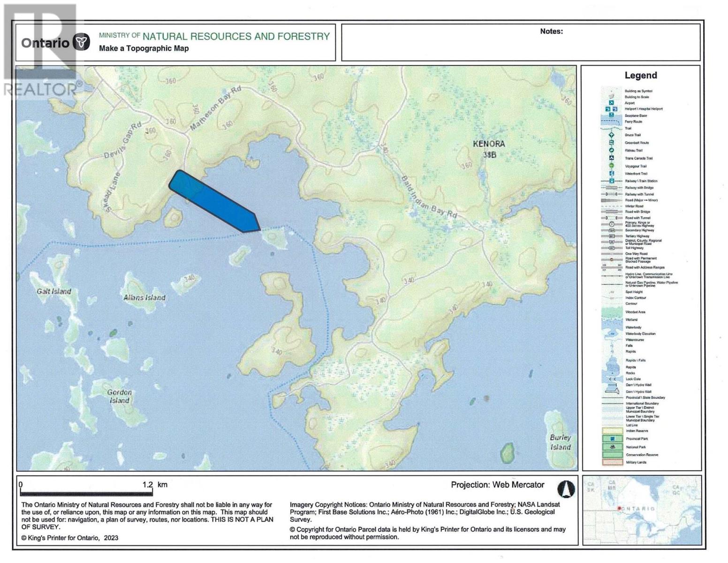Select the Greenbelt Route legend icon
The height and width of the screenshot is (563, 728).
pos(612,143)
